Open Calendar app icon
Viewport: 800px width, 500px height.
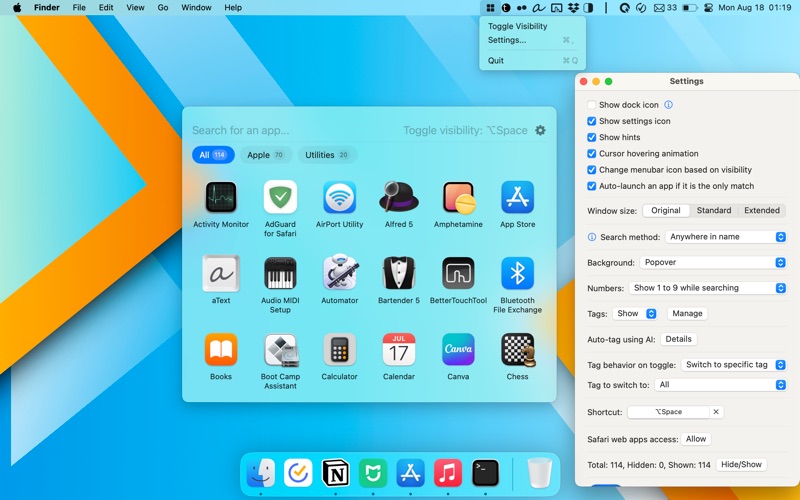[398, 349]
